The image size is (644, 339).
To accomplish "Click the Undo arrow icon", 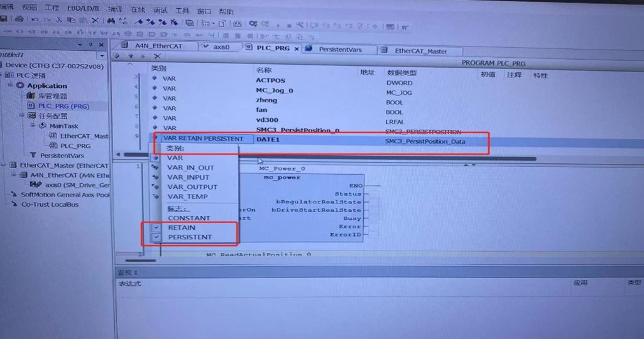I will point(35,19).
